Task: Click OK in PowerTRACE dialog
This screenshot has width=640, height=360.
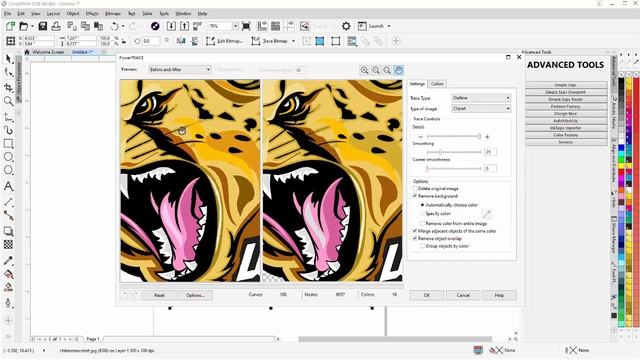Action: 427,295
